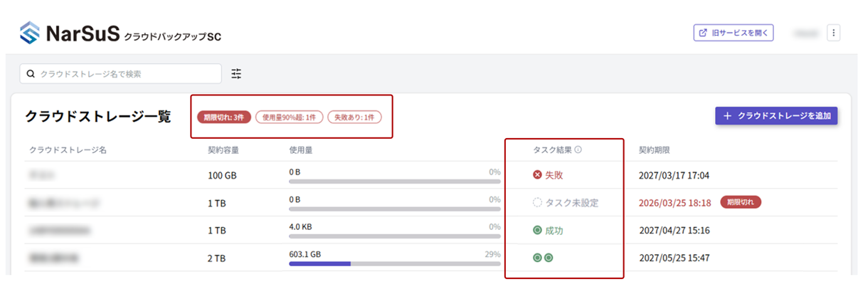Click the green success icon beside 成功
Screen dimensions: 868x304
537,231
